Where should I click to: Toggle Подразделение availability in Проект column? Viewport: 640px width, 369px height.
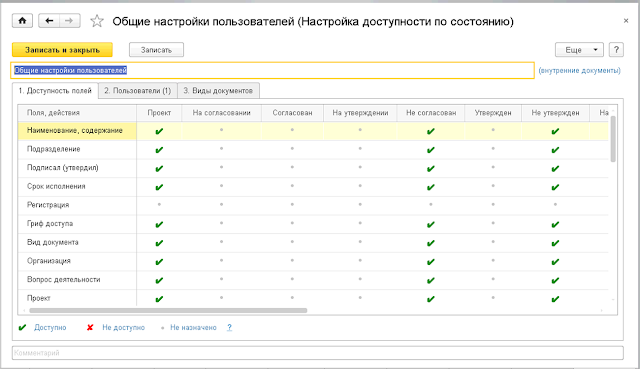coord(159,150)
